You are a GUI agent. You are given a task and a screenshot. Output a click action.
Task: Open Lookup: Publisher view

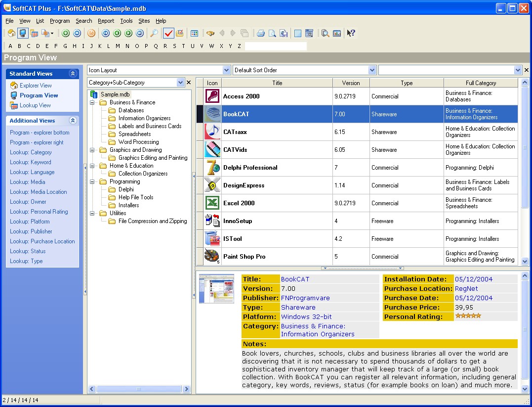pos(31,231)
